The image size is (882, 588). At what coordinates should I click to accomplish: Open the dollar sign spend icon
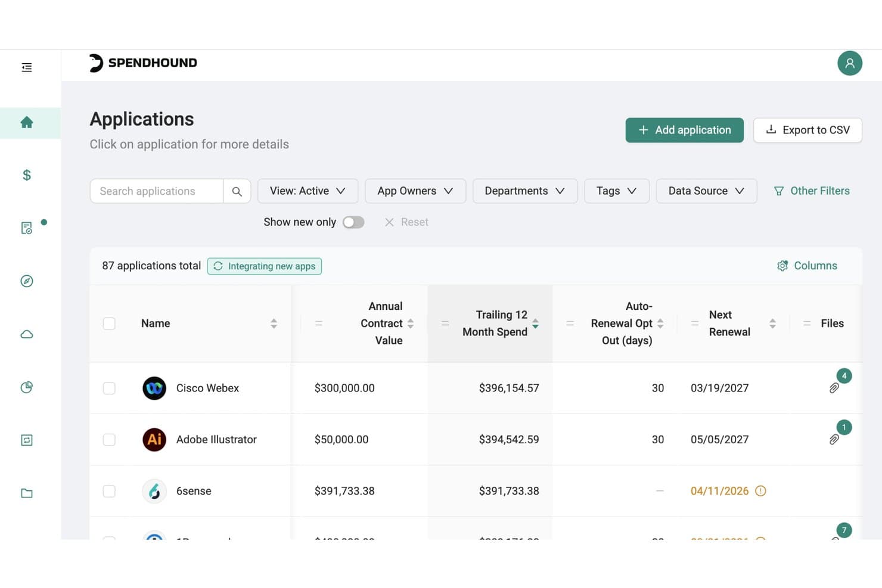tap(27, 175)
